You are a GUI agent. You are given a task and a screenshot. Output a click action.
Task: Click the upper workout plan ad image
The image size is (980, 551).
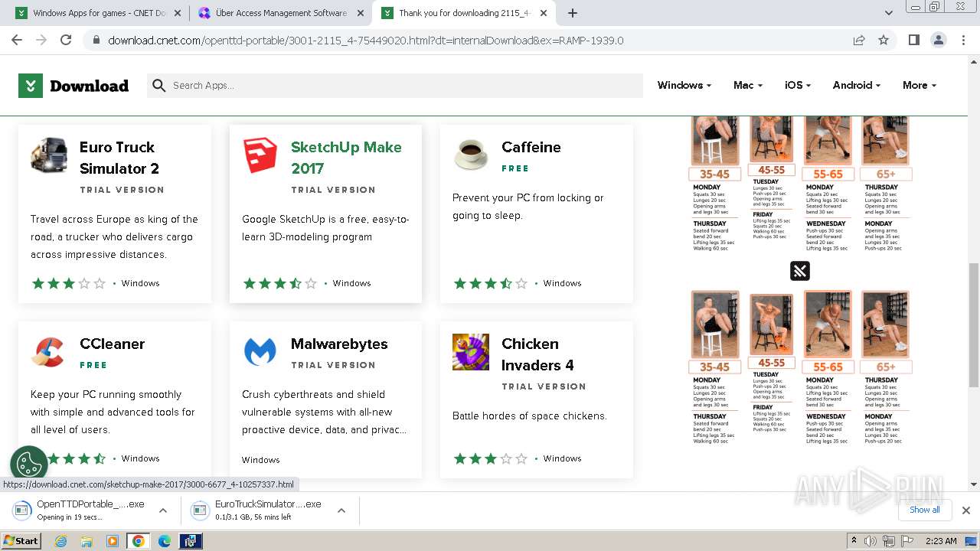coord(800,184)
